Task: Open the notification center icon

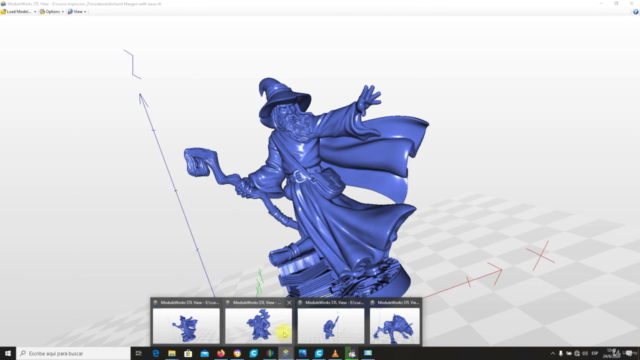Action: point(630,353)
